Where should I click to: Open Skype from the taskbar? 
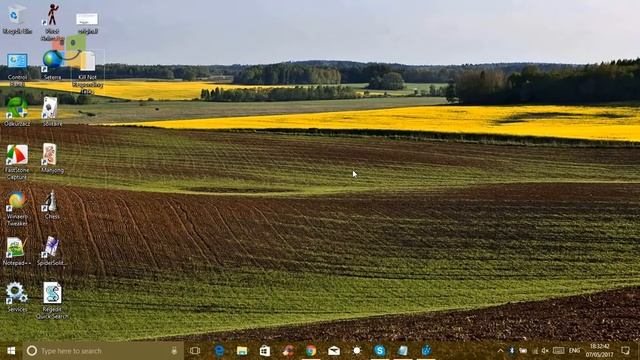click(380, 351)
